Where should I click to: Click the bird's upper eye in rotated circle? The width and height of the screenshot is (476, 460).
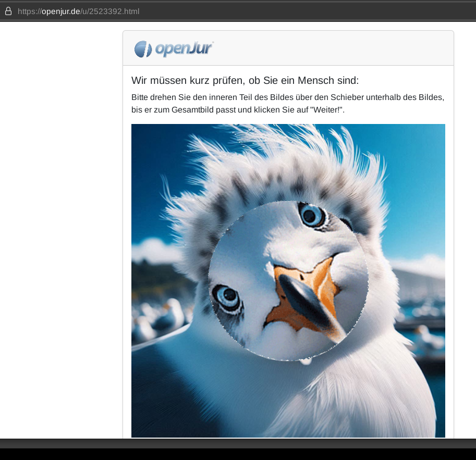[312, 214]
